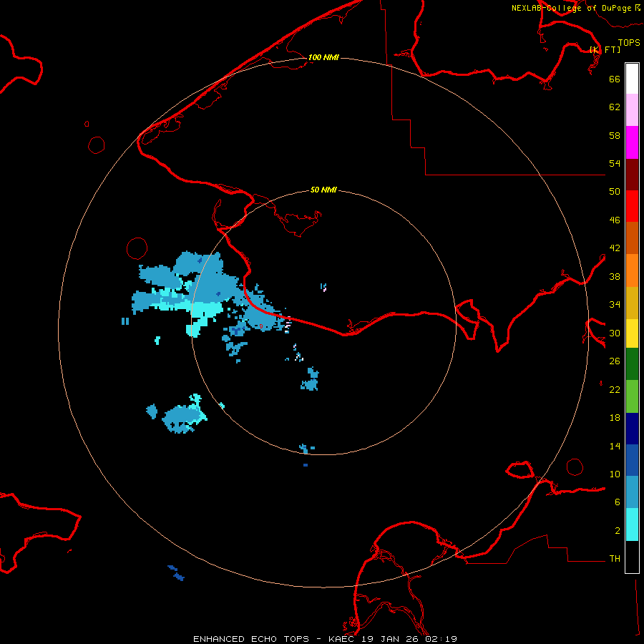The height and width of the screenshot is (644, 644).
Task: Click the "6" legend value
Action: click(618, 502)
